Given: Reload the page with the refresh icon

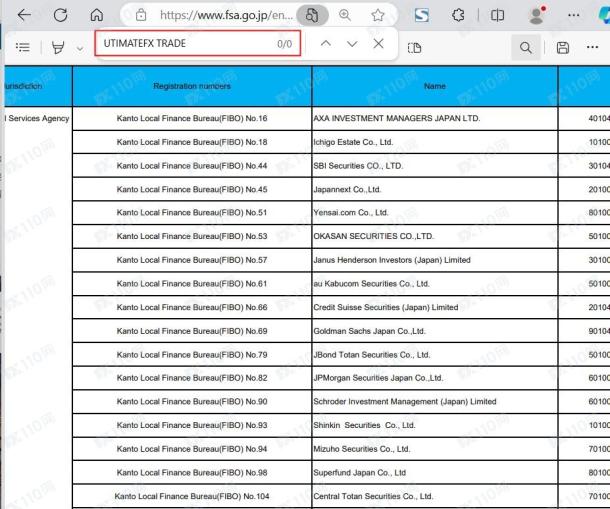Looking at the screenshot, I should (x=60, y=15).
